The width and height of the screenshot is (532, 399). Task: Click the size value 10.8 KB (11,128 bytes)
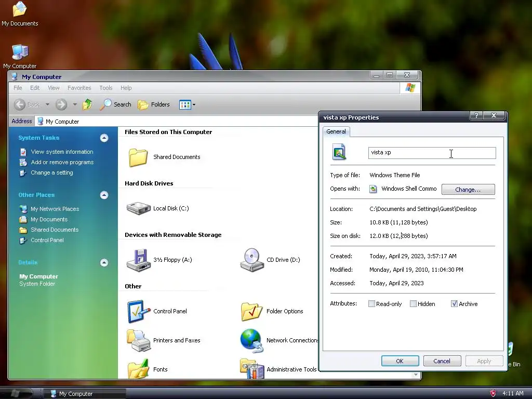click(x=398, y=222)
